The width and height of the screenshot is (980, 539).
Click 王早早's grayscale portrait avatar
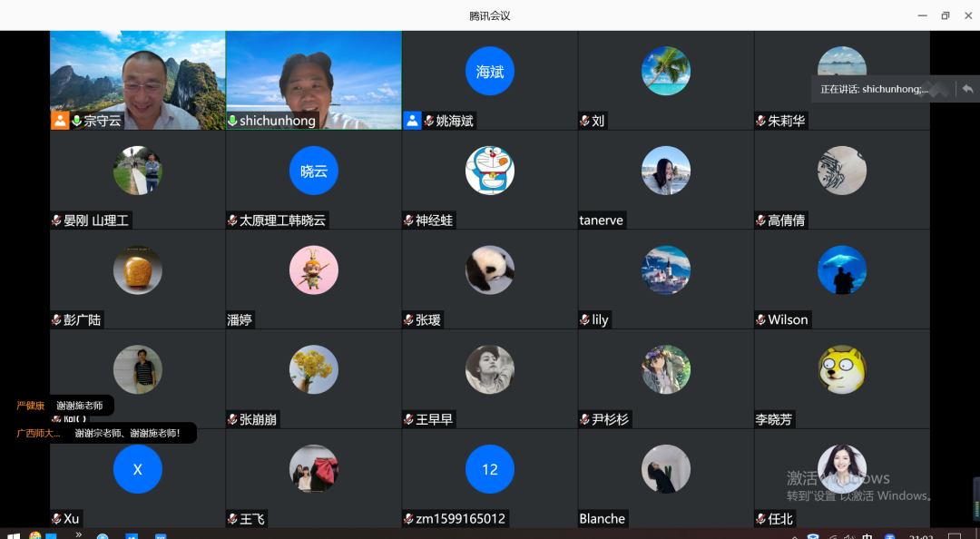[x=490, y=369]
